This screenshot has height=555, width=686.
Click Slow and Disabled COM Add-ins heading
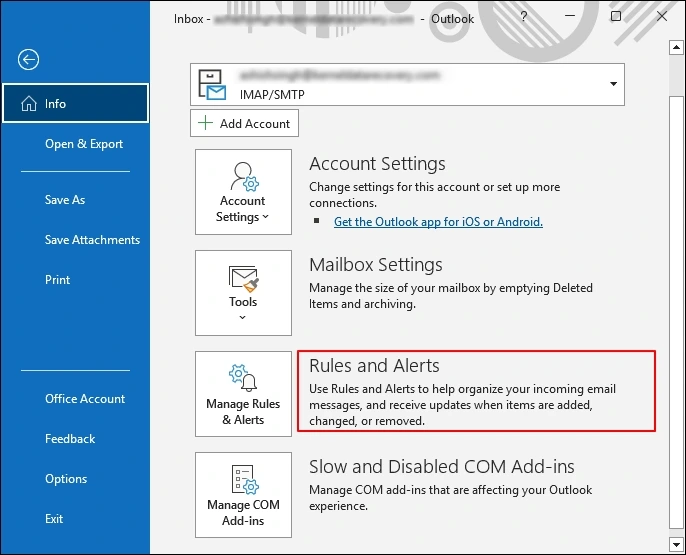click(441, 467)
